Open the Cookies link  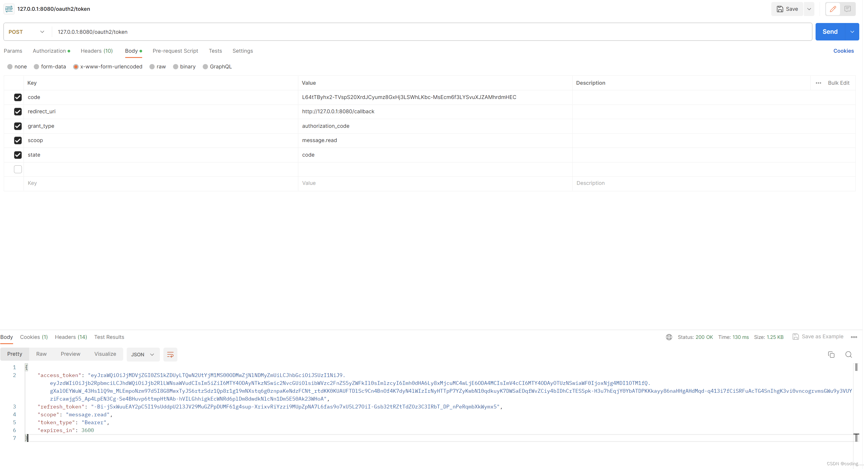(x=844, y=51)
